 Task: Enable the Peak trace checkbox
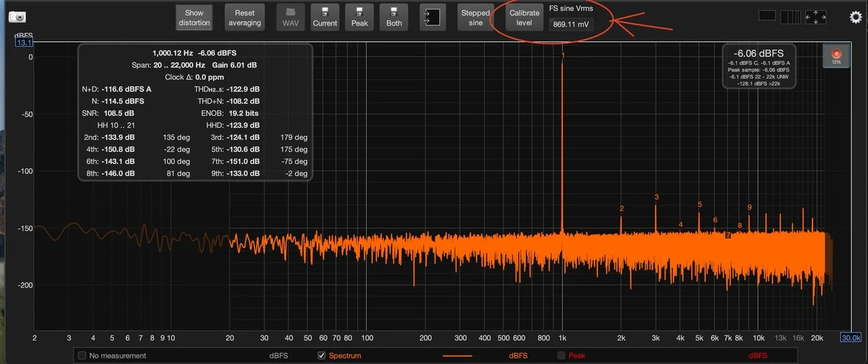point(561,355)
